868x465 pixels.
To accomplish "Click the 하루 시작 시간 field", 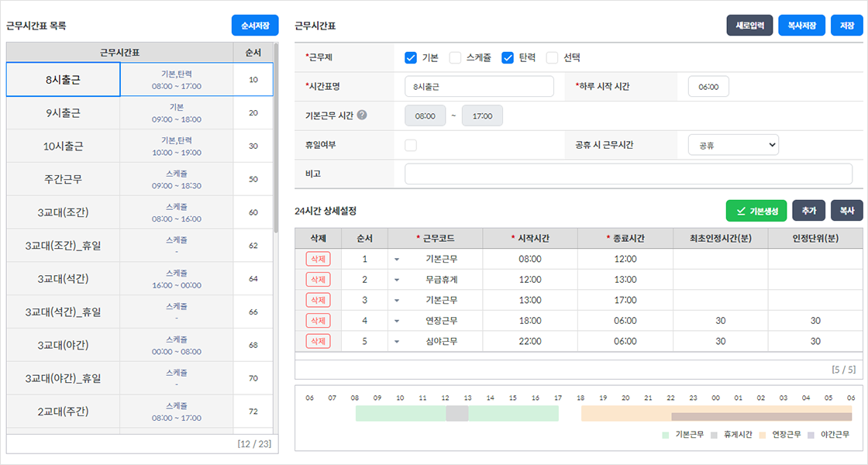I will 708,86.
